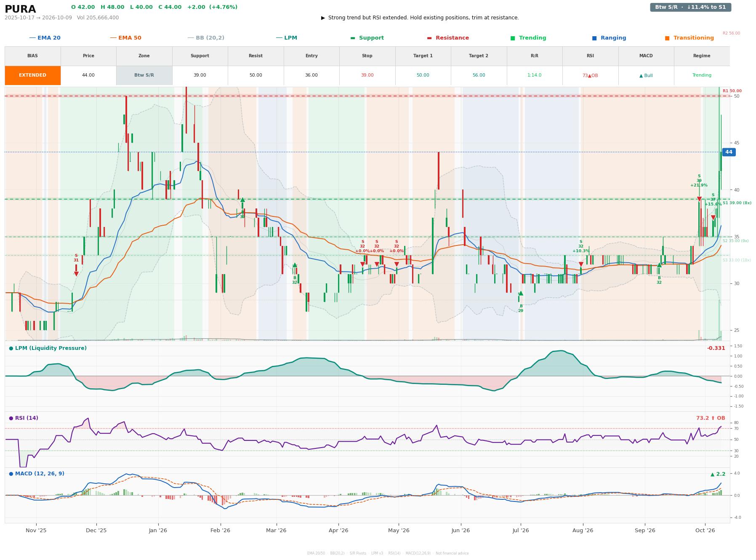Viewport: 756px width, 560px height.
Task: Click the R1 50.00 resistance label
Action: point(732,91)
